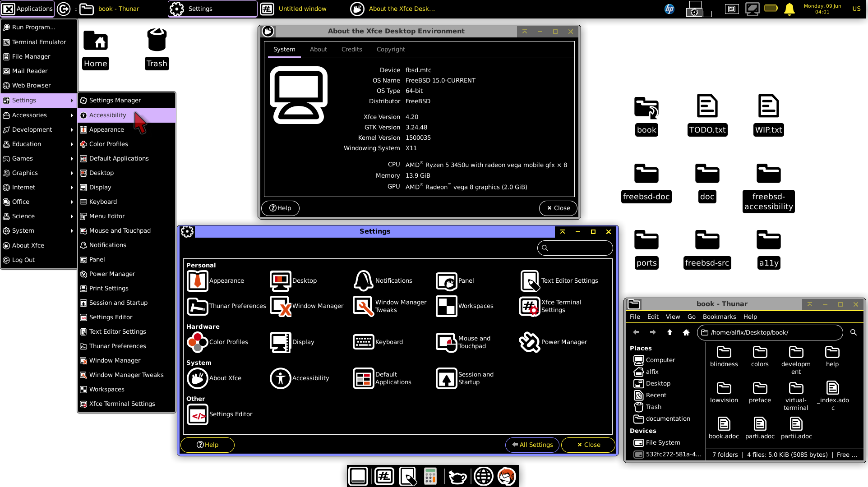Open Accessibility icon in Settings window
The height and width of the screenshot is (487, 868).
(281, 378)
